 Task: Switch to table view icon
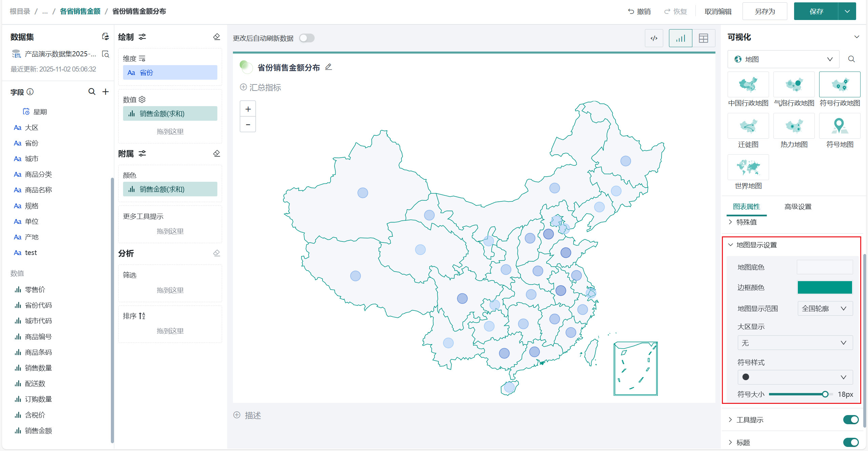(x=703, y=38)
